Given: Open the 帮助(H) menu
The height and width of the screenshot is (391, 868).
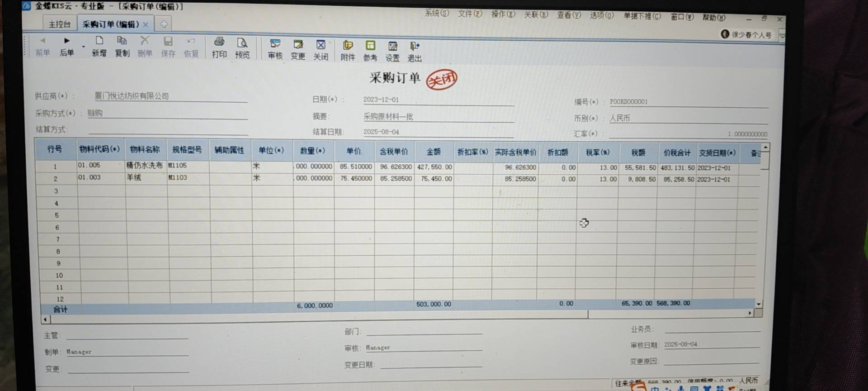Looking at the screenshot, I should click(714, 17).
